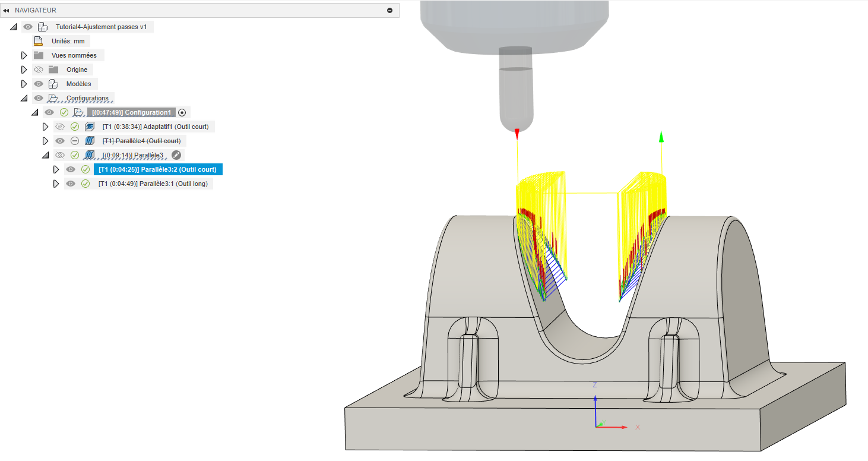The image size is (868, 461).
Task: Click the Configuration1 setup folder icon
Action: tap(78, 112)
